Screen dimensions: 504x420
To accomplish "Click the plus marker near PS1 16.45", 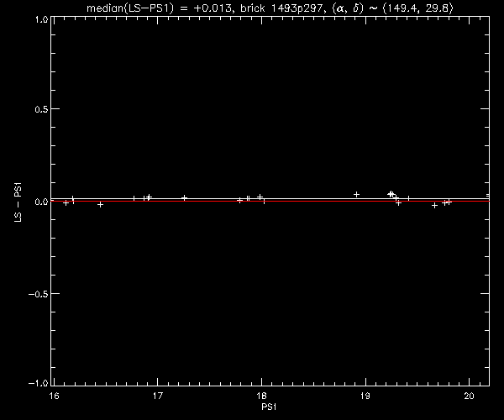I will tap(100, 204).
